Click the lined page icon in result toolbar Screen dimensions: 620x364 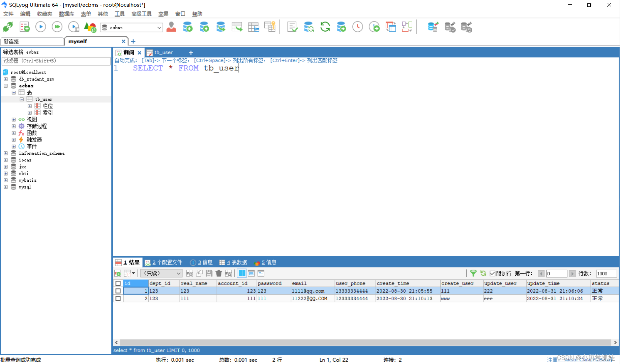coord(261,273)
